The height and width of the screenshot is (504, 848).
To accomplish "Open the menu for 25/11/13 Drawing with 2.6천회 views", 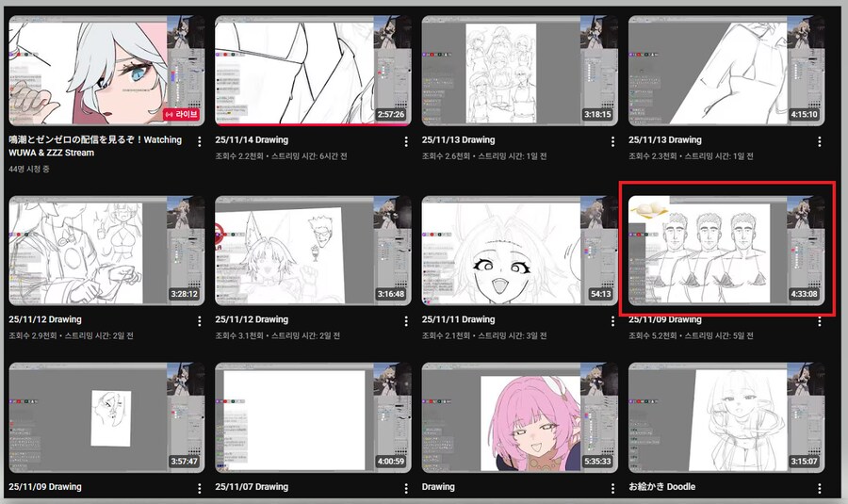I will [x=612, y=141].
